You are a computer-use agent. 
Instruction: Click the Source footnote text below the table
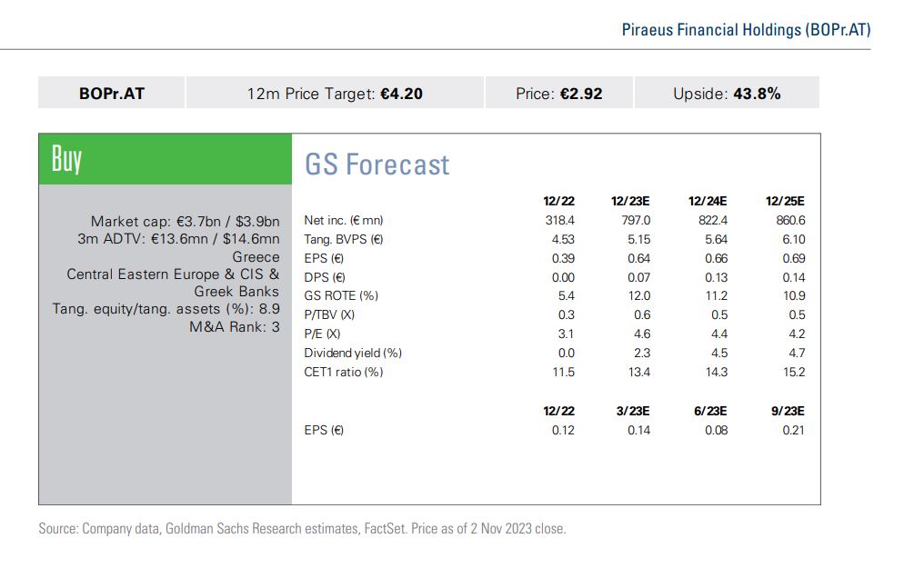click(x=302, y=528)
